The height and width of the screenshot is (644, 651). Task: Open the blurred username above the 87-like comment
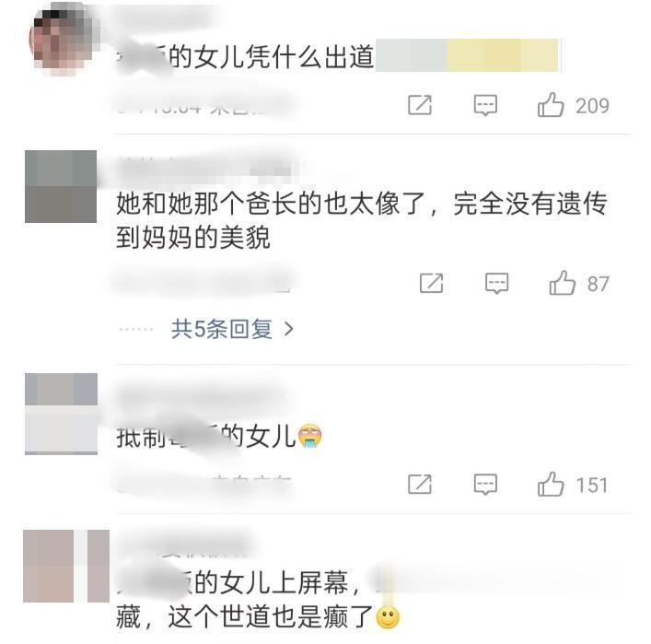coord(207,170)
